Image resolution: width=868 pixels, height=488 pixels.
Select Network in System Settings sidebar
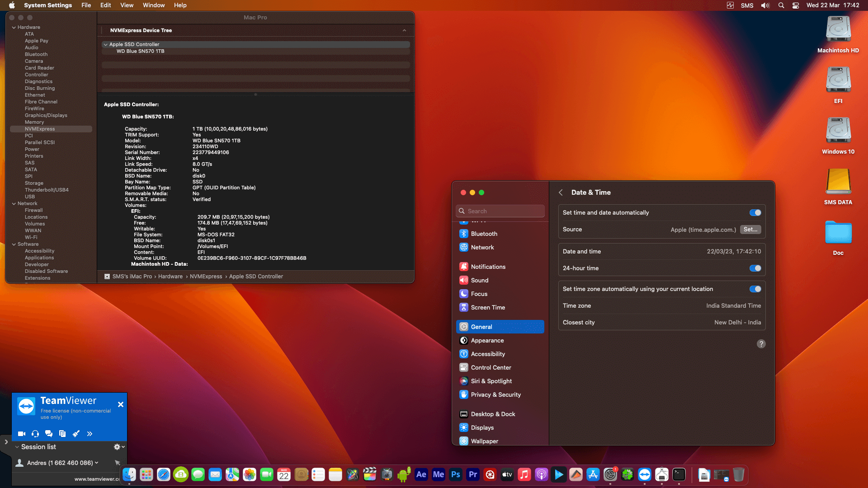[x=500, y=247]
